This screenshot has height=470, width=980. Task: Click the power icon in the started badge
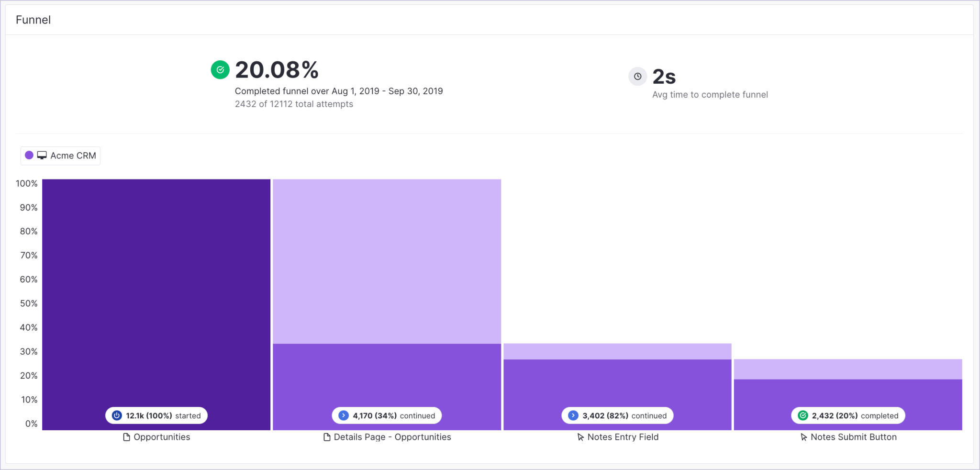point(116,415)
